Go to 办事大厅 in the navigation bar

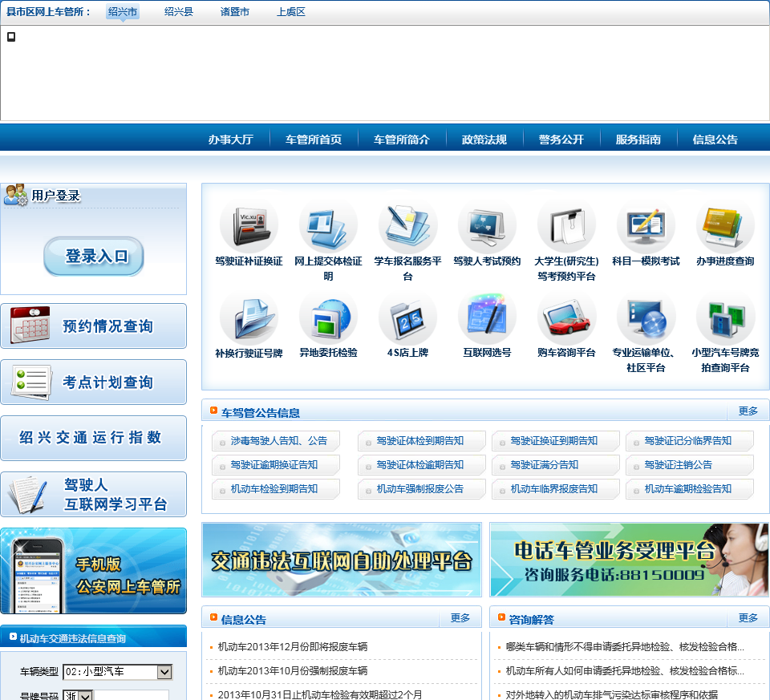point(231,140)
